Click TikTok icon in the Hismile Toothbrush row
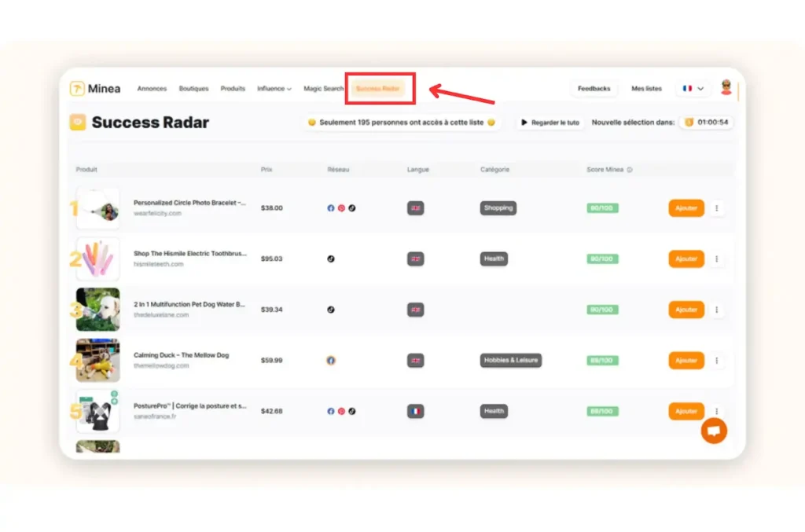805x532 pixels. [x=331, y=259]
